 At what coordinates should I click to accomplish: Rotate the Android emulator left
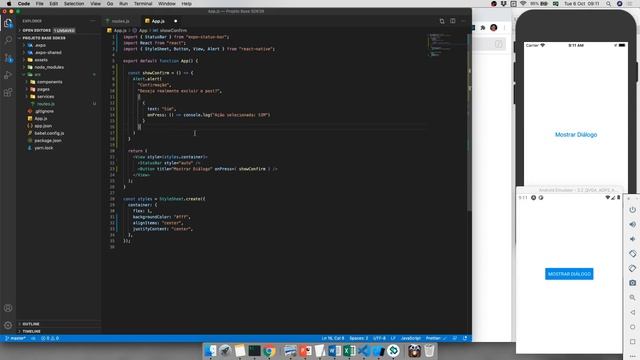(632, 253)
